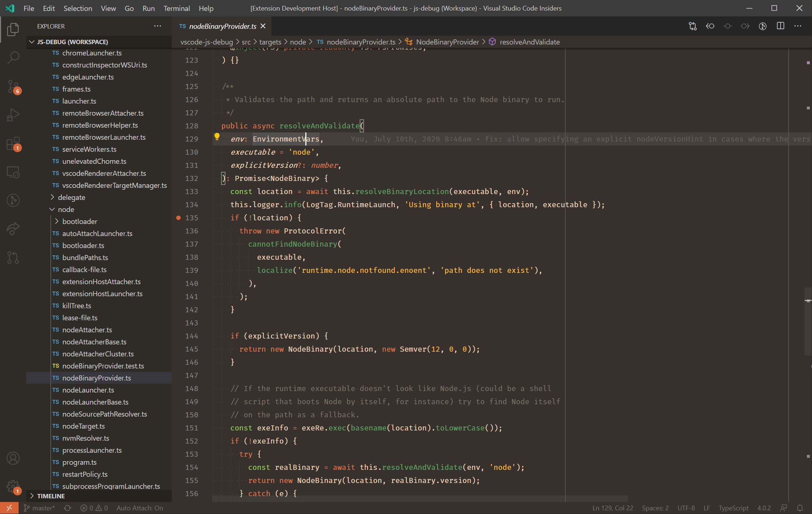
Task: Open the Extensions view icon
Action: tap(13, 144)
